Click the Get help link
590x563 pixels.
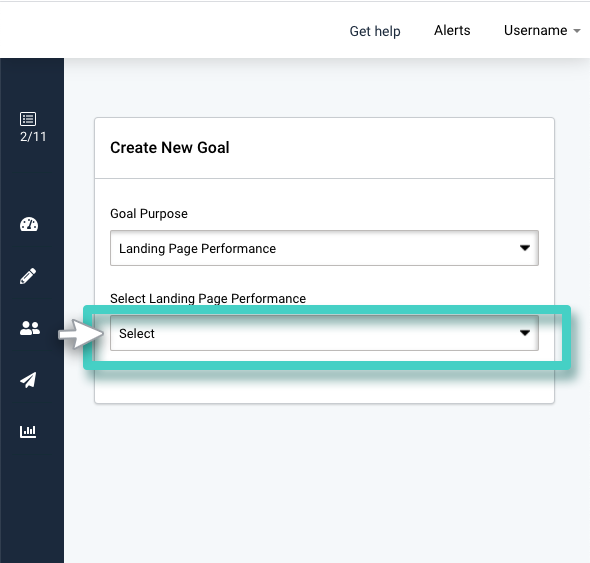[x=375, y=31]
